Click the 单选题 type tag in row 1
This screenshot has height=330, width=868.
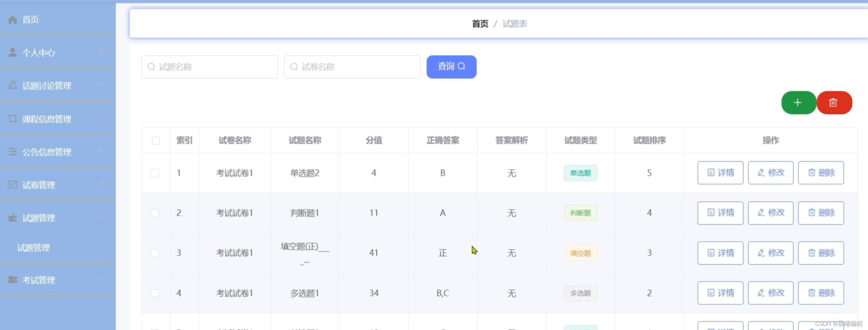pos(580,173)
